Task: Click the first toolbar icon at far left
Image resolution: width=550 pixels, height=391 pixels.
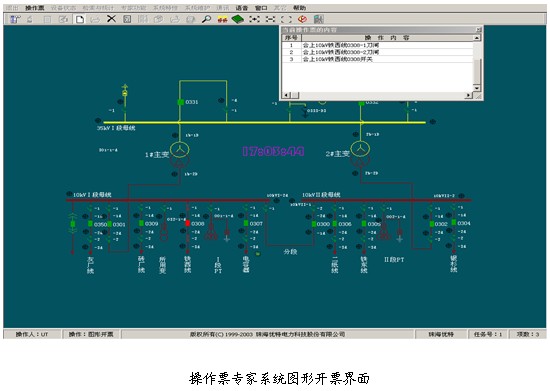Action: pos(15,19)
